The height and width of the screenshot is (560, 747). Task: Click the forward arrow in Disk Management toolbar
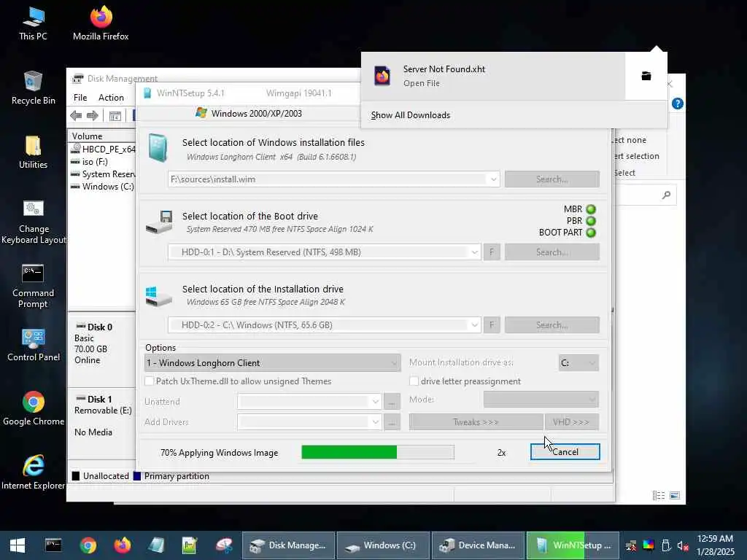click(93, 115)
